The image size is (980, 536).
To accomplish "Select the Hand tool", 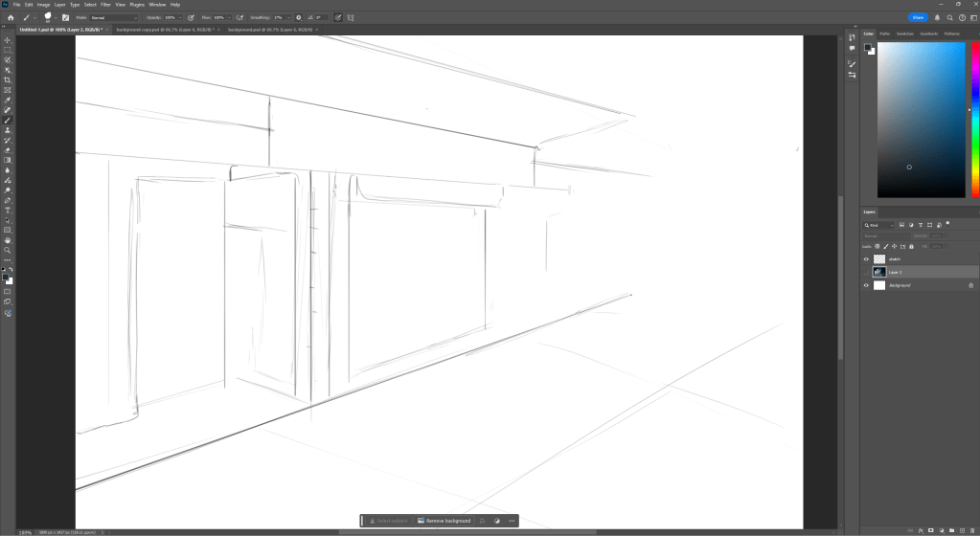I will [8, 240].
